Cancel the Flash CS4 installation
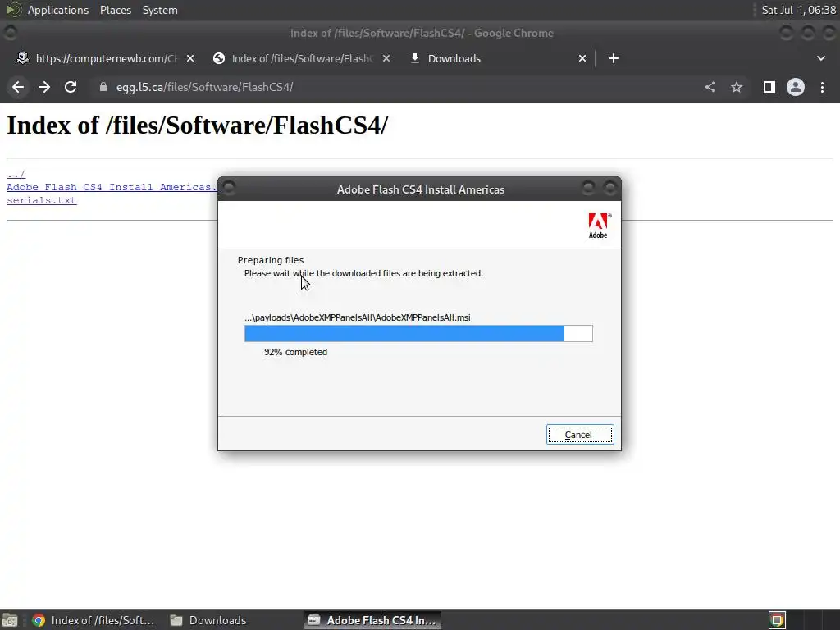Image resolution: width=840 pixels, height=630 pixels. pyautogui.click(x=580, y=435)
